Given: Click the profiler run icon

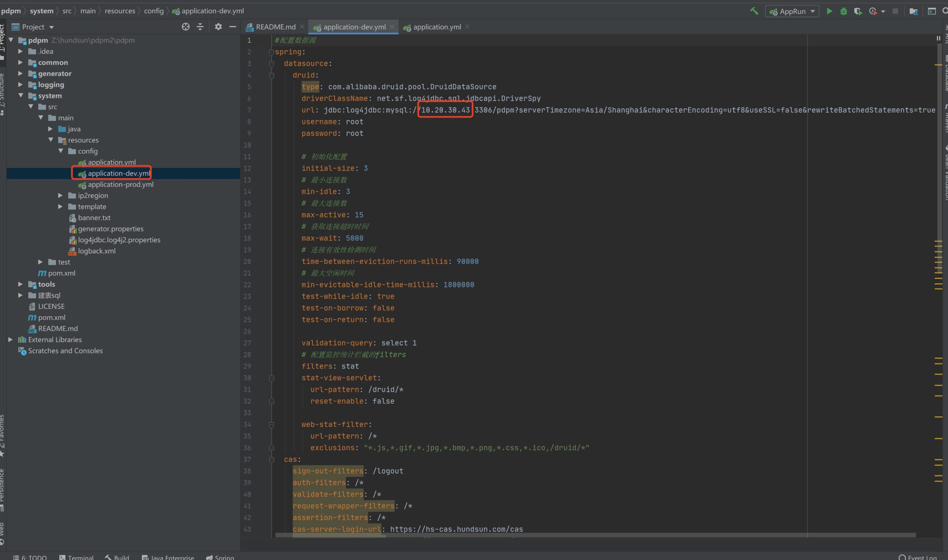Looking at the screenshot, I should [872, 11].
